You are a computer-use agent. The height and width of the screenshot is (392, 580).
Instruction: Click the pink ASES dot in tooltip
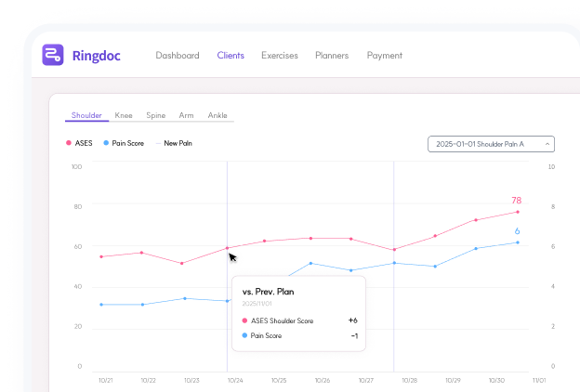(x=244, y=320)
